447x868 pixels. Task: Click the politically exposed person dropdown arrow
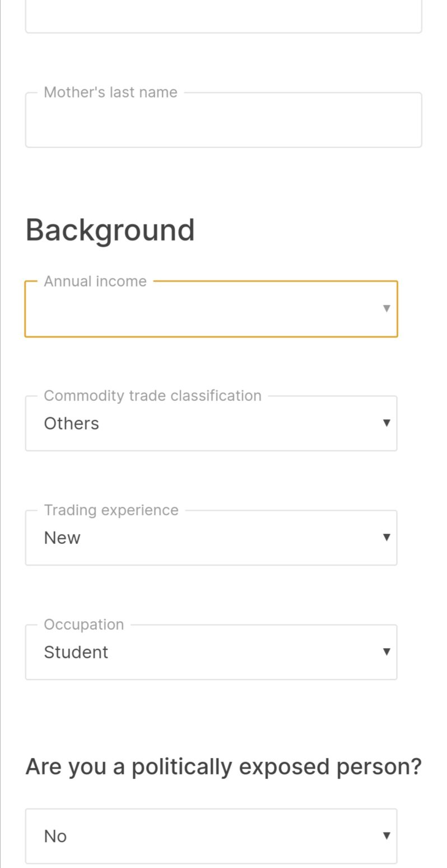click(386, 835)
